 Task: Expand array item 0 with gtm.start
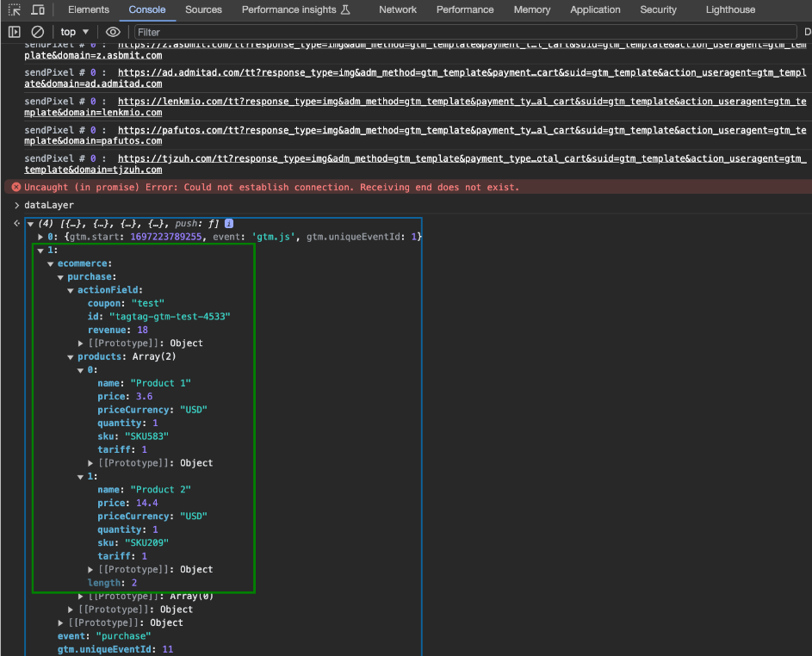[40, 237]
